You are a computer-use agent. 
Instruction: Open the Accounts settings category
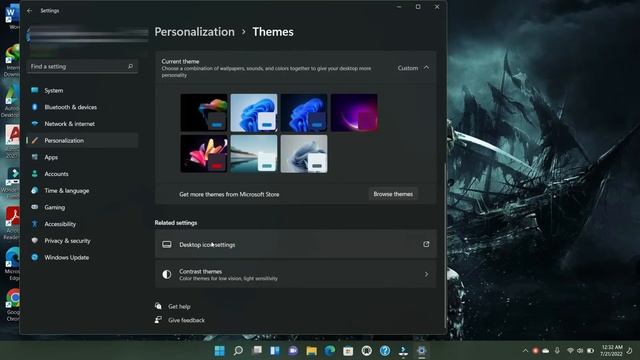tap(82, 174)
